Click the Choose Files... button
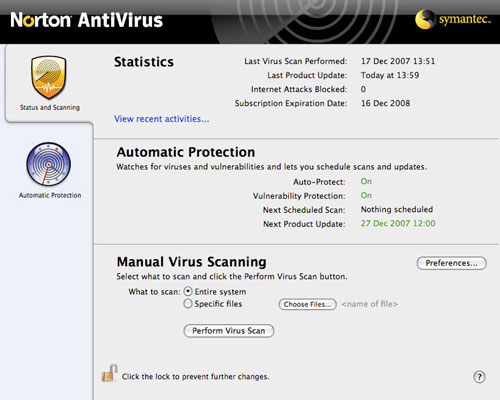 click(307, 304)
